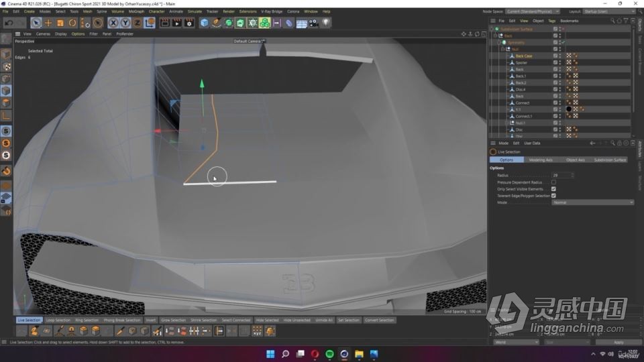Switch to Modeling Axis tab
This screenshot has height=362, width=644.
(541, 160)
